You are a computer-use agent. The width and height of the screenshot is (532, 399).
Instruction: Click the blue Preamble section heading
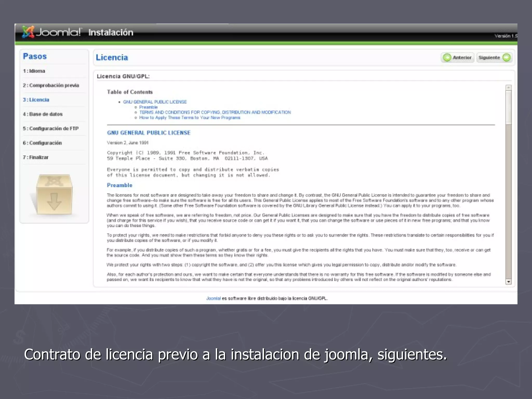pyautogui.click(x=119, y=185)
